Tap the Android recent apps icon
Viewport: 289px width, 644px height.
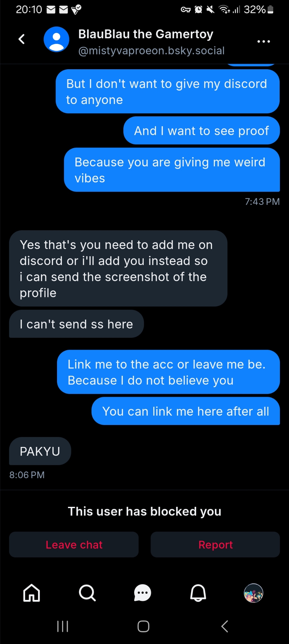pyautogui.click(x=63, y=626)
